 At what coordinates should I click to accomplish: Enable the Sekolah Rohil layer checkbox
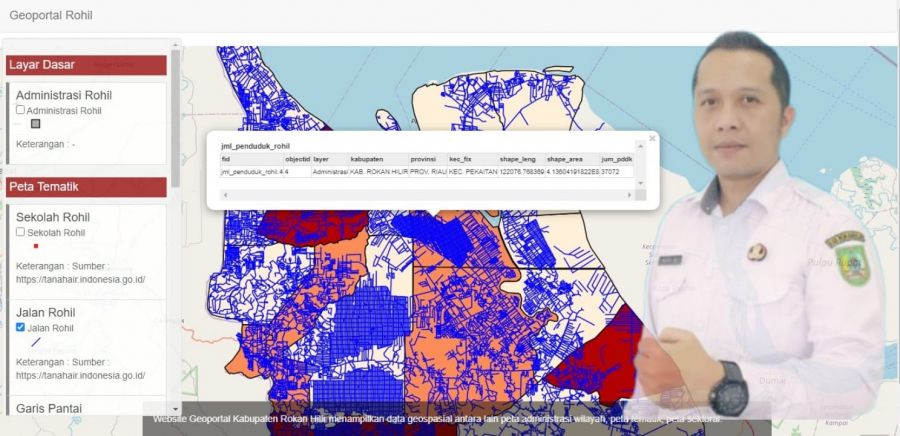20,232
